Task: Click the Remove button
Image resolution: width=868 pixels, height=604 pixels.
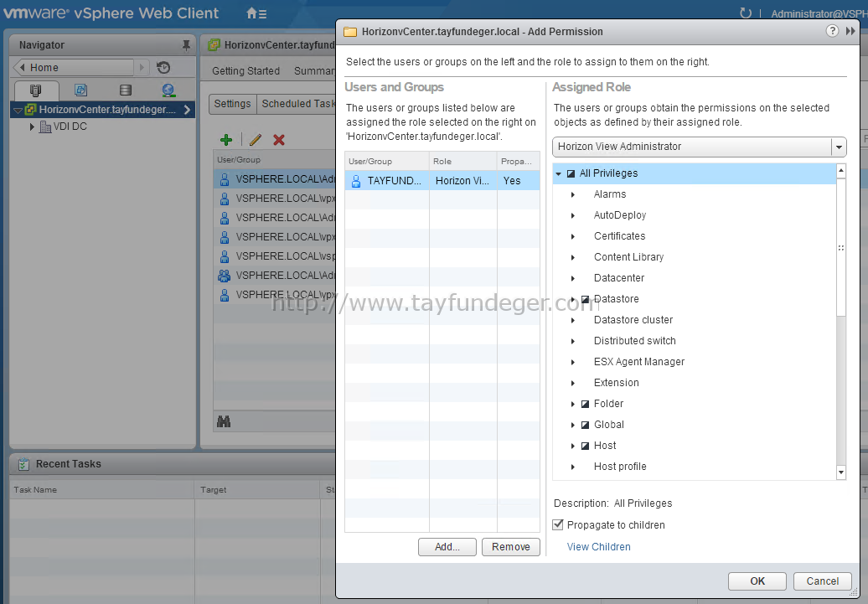Action: click(x=511, y=547)
